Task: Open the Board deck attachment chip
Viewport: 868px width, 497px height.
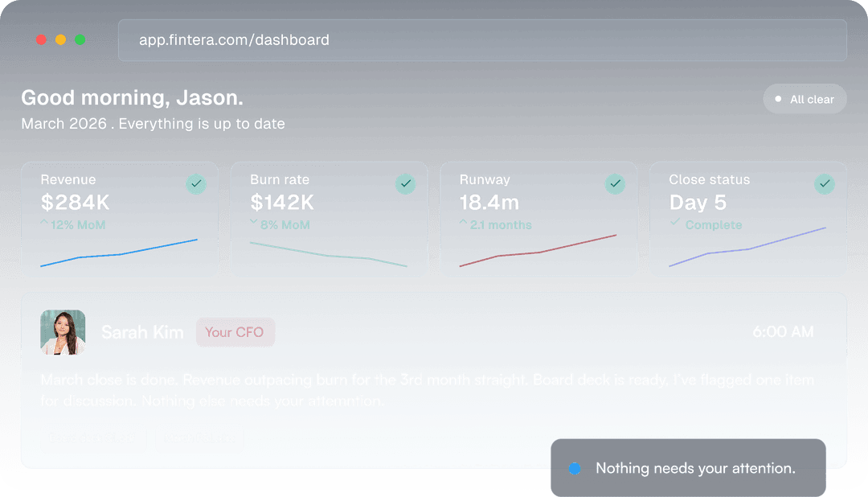Action: 92,437
